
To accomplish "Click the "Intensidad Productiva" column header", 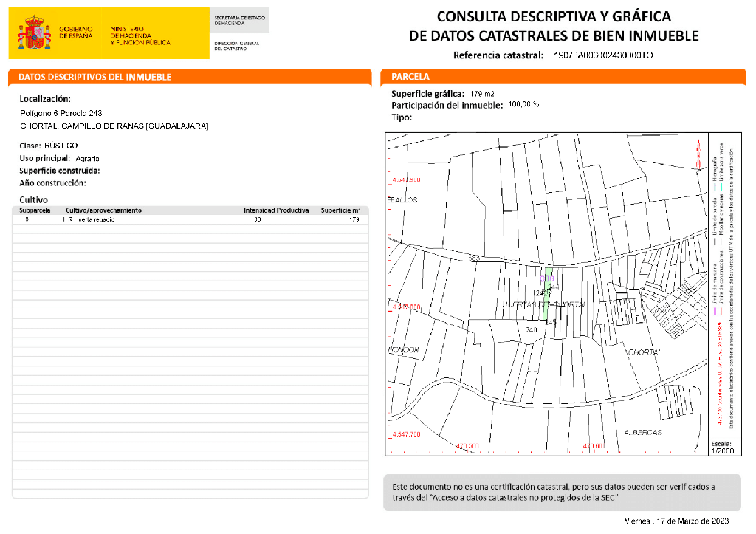I will click(276, 210).
